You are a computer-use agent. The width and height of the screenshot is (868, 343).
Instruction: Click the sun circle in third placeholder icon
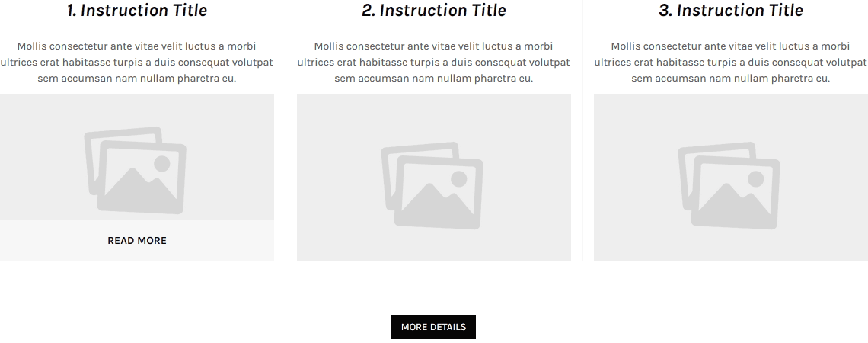click(x=755, y=179)
